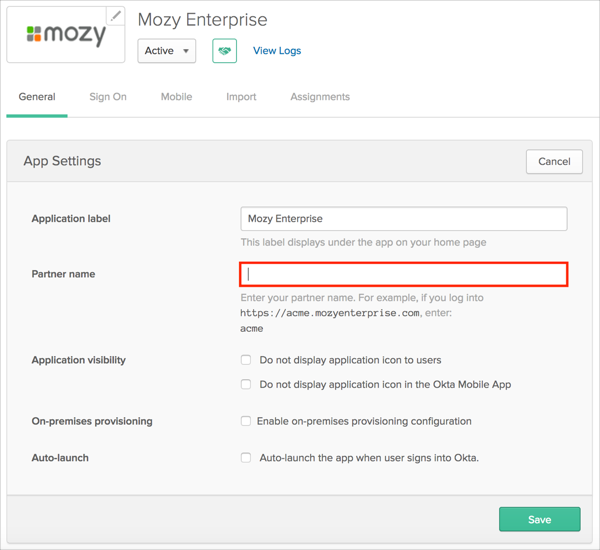Select the Assignments tab
Image resolution: width=600 pixels, height=550 pixels.
coord(320,97)
